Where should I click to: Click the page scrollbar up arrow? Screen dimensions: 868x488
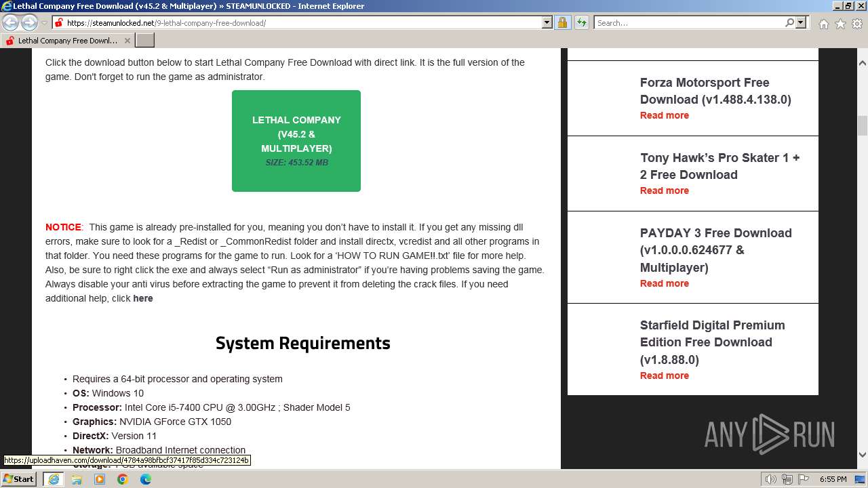(x=863, y=62)
